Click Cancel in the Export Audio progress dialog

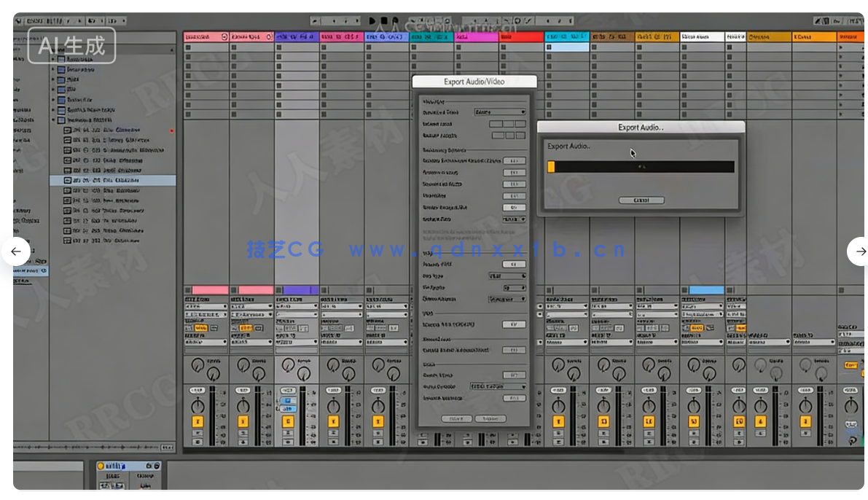tap(641, 200)
